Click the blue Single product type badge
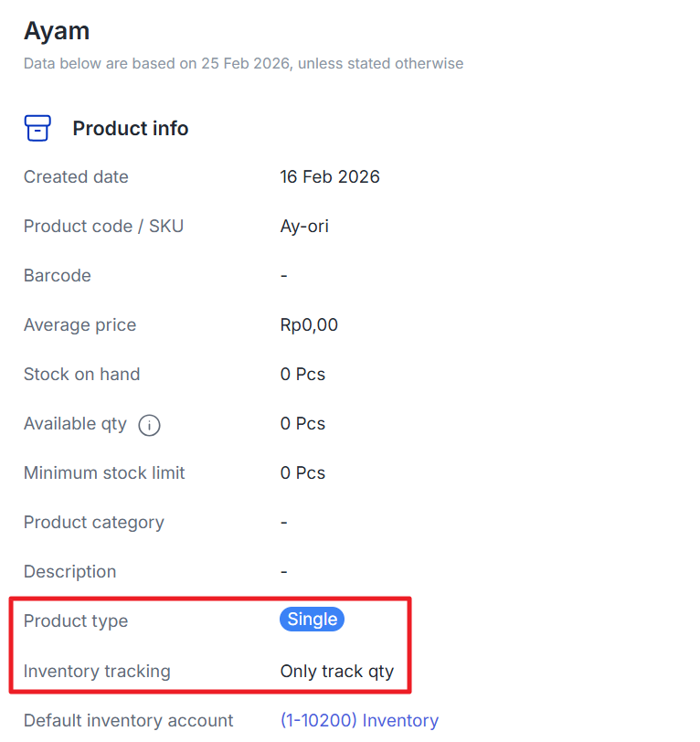Image resolution: width=700 pixels, height=742 pixels. [x=312, y=620]
